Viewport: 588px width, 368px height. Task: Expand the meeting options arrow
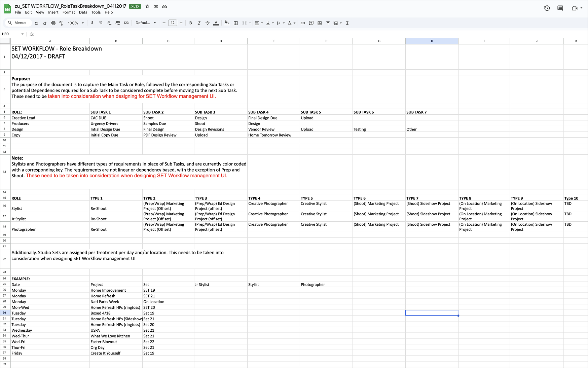(x=581, y=8)
